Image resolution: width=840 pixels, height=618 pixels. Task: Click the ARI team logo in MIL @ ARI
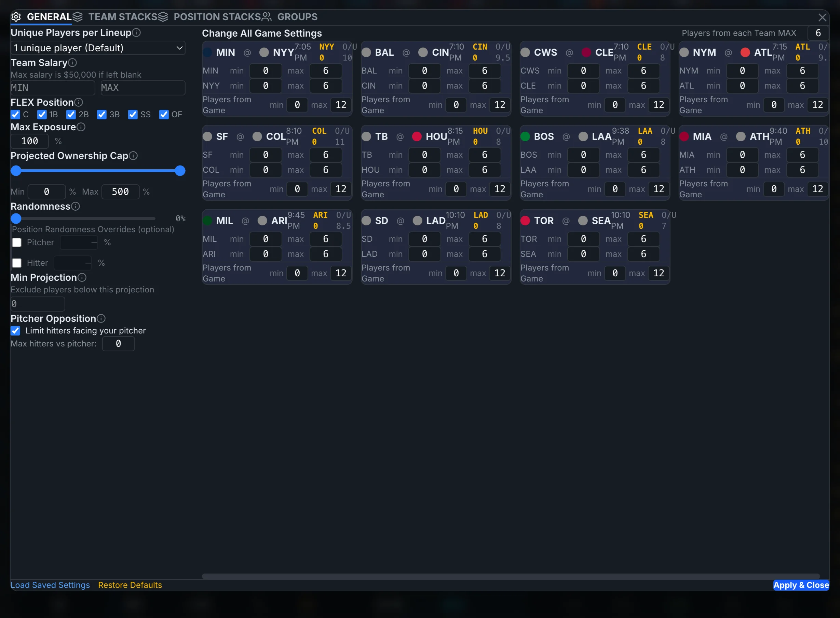point(262,221)
